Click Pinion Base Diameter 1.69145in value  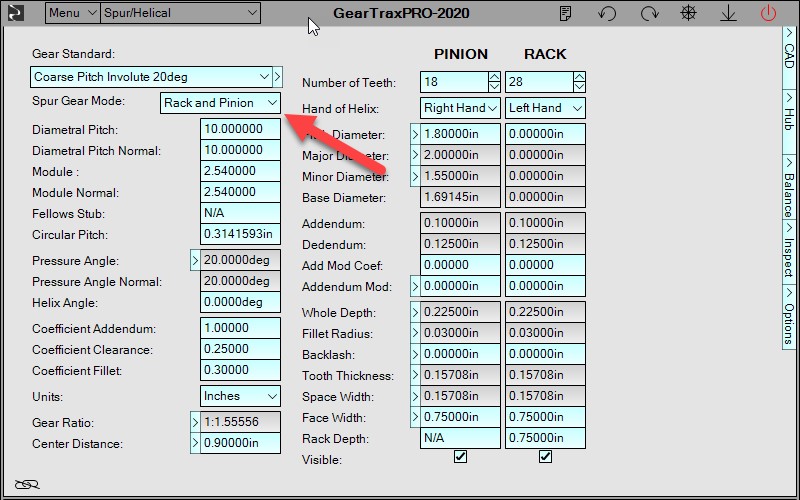(460, 197)
